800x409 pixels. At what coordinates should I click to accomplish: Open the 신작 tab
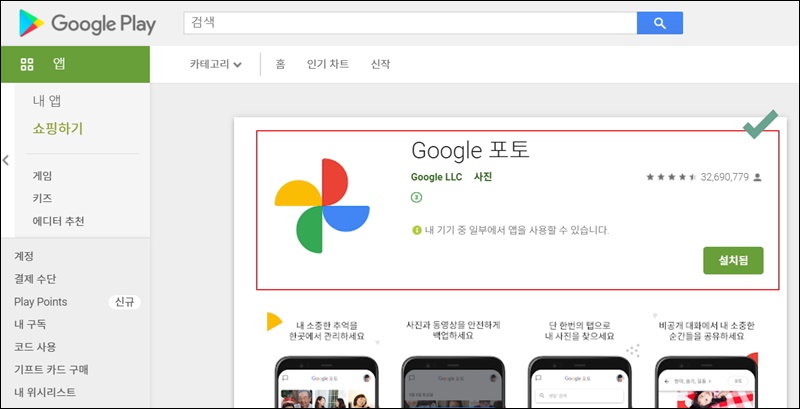click(380, 64)
